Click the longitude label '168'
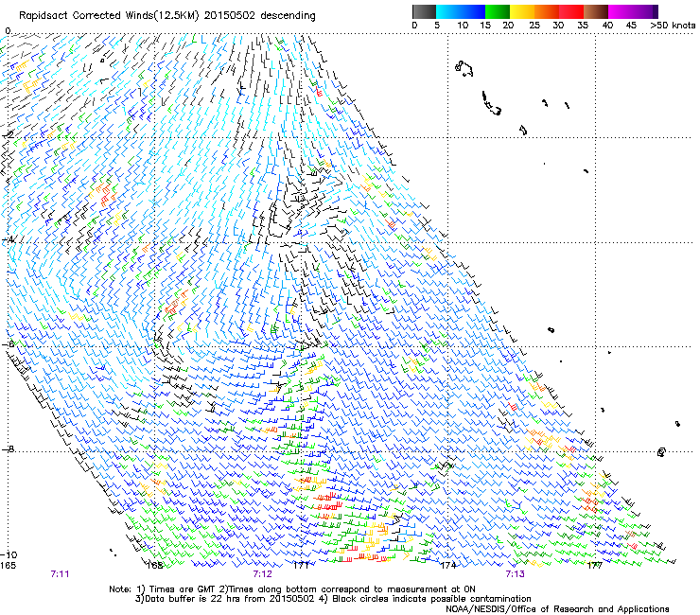 (x=155, y=566)
